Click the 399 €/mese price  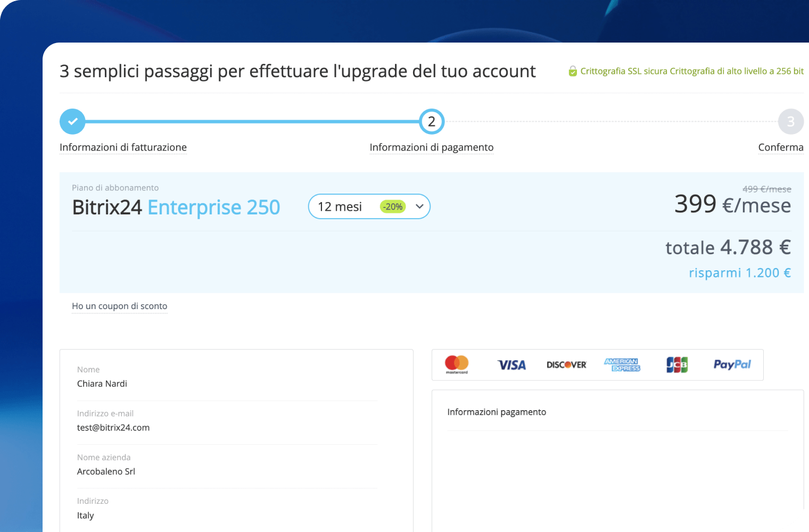pos(732,204)
